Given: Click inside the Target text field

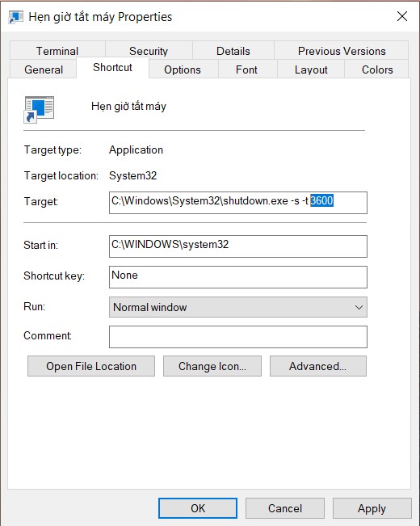Looking at the screenshot, I should pos(237,203).
